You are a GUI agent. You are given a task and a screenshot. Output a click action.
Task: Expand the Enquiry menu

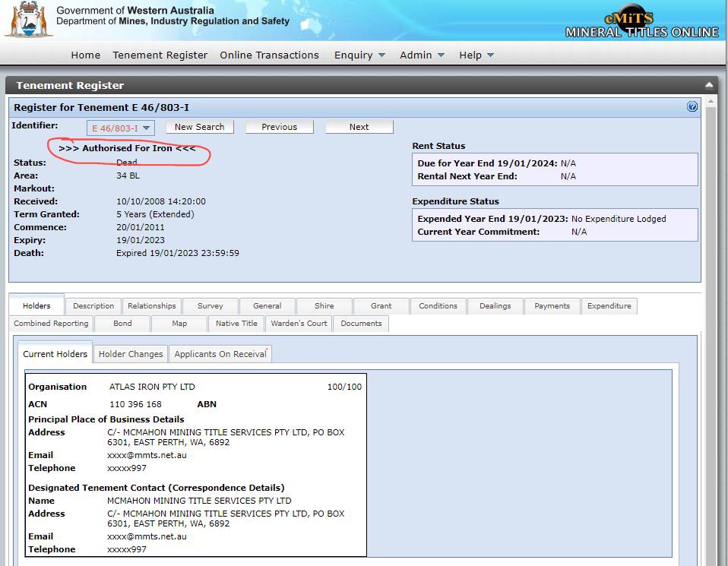359,55
